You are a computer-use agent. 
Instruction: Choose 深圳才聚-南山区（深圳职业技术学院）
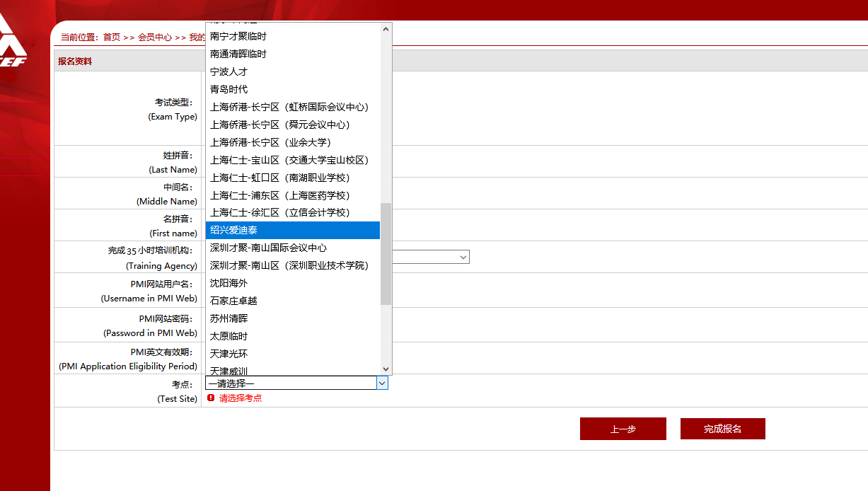292,265
